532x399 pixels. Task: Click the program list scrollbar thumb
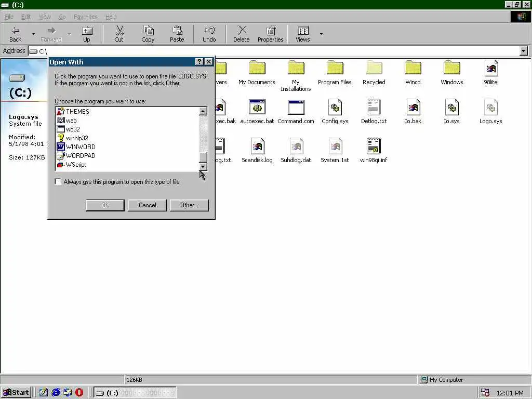click(x=203, y=157)
